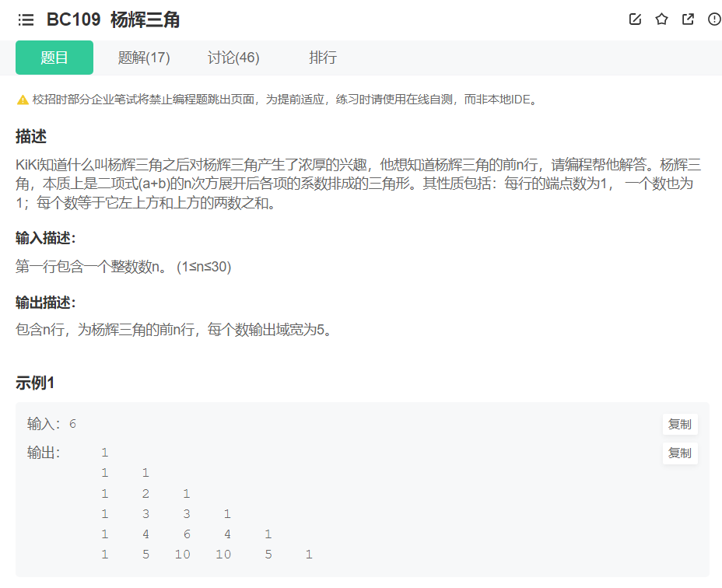
Task: Open the problem in a new window icon
Action: click(688, 19)
